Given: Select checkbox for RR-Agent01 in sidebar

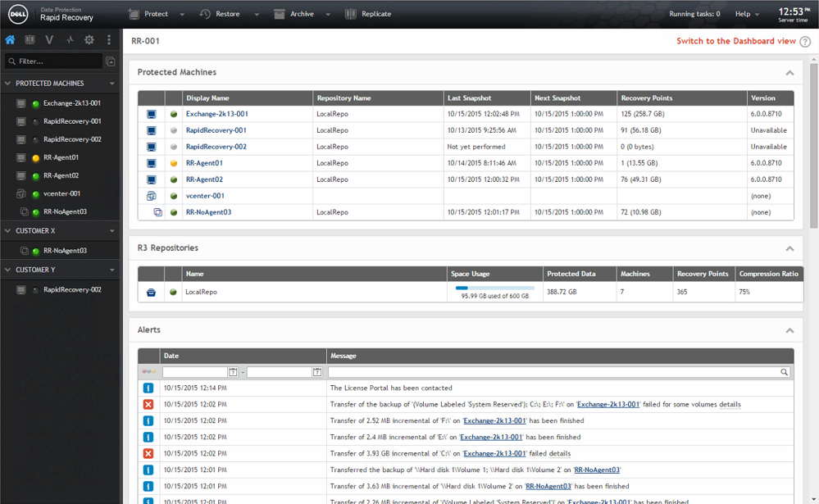Looking at the screenshot, I should pyautogui.click(x=20, y=157).
